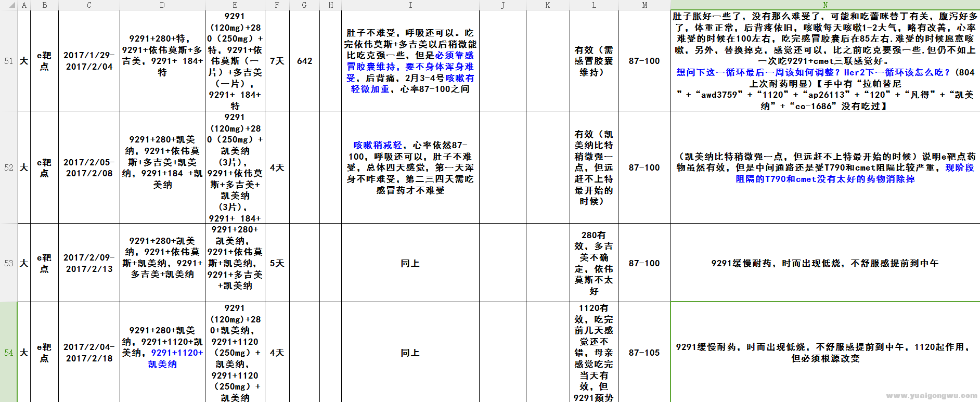
Task: Click the '有效(凯美纳比特稍微强一点' cell
Action: 594,167
